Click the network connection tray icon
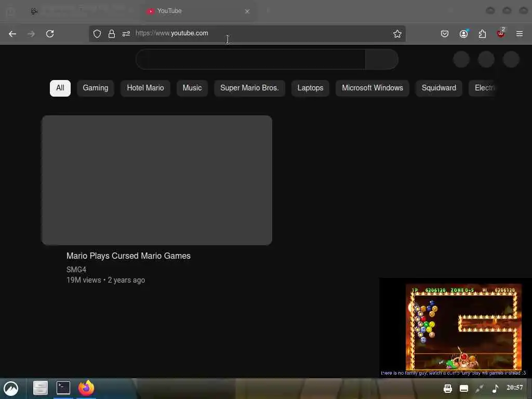This screenshot has width=532, height=399. [480, 389]
